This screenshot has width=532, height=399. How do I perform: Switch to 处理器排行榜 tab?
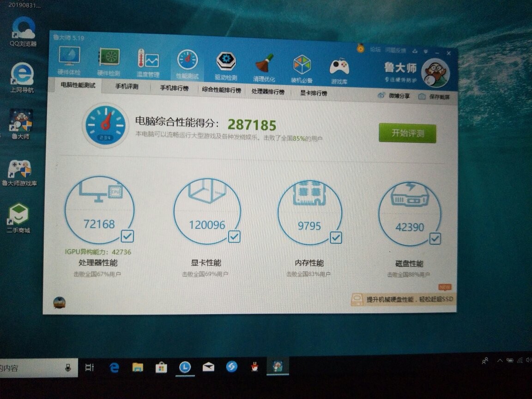click(268, 91)
